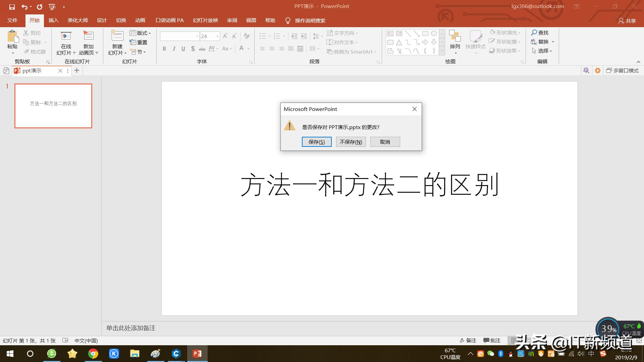Collapse the ribbon with the chevron
The width and height of the screenshot is (644, 362).
click(x=638, y=62)
